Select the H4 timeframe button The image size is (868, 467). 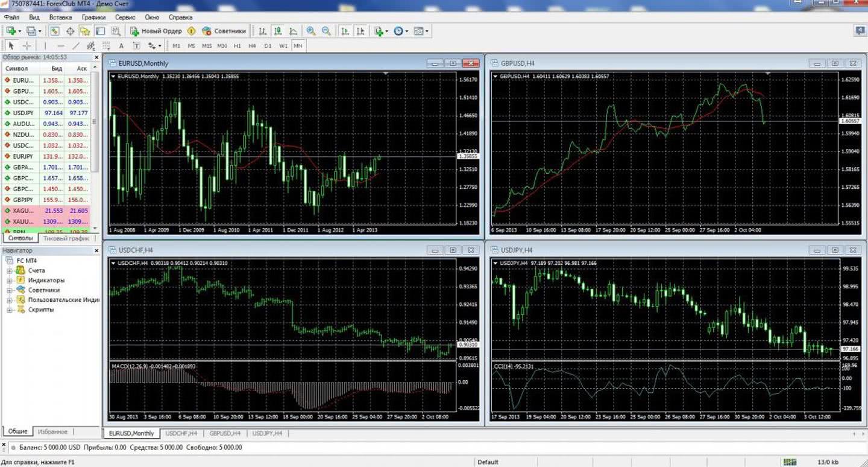(x=252, y=46)
